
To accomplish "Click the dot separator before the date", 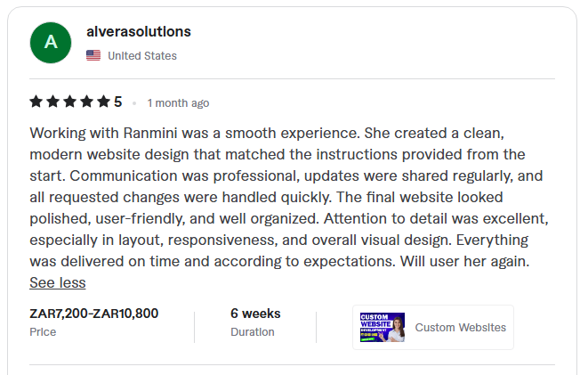I will pos(134,103).
